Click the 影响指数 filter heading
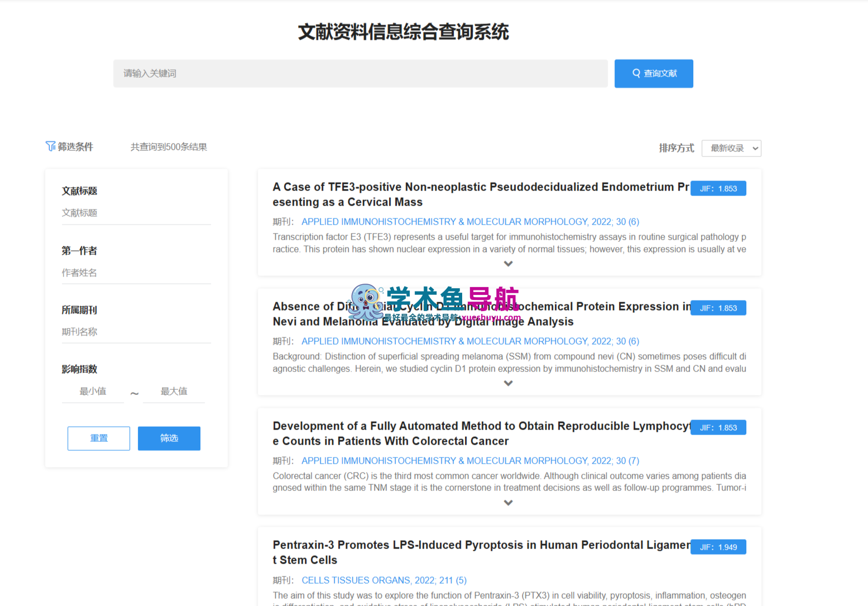Screen dimensions: 868x606 click(x=79, y=369)
